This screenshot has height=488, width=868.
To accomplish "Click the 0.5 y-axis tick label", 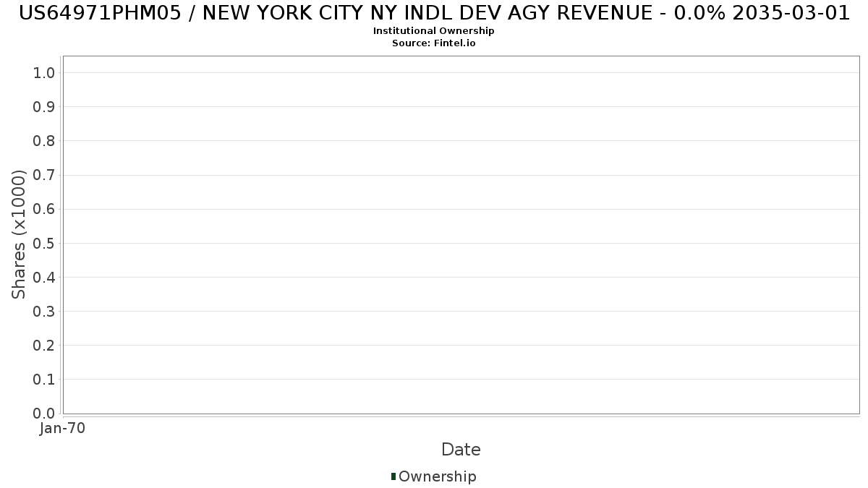I will [44, 243].
